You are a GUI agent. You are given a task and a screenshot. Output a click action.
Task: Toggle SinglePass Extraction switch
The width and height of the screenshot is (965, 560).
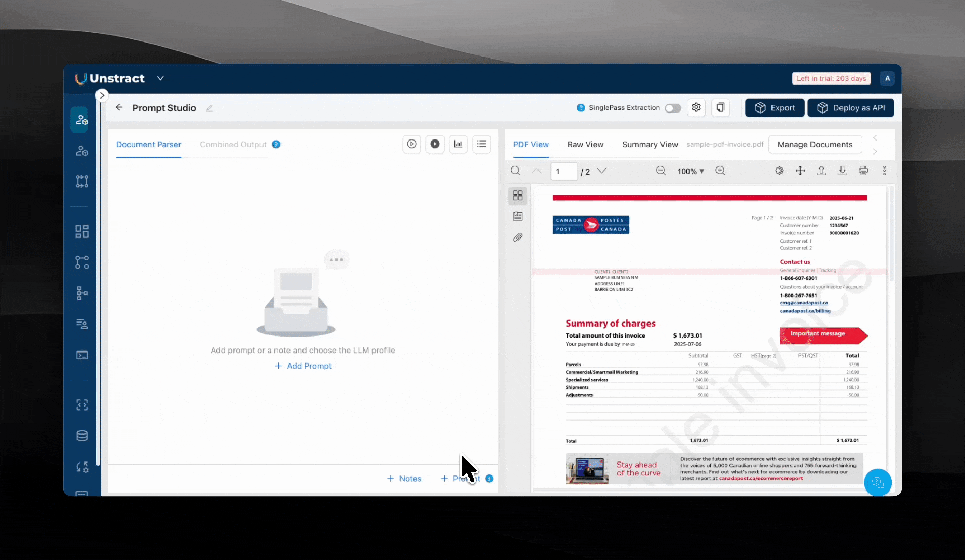pos(673,108)
